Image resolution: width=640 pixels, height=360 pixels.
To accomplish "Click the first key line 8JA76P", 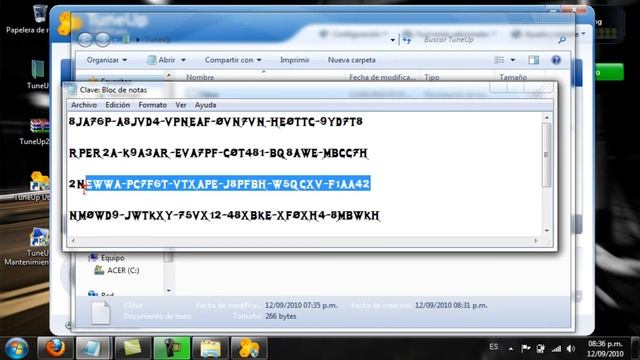I will click(216, 122).
